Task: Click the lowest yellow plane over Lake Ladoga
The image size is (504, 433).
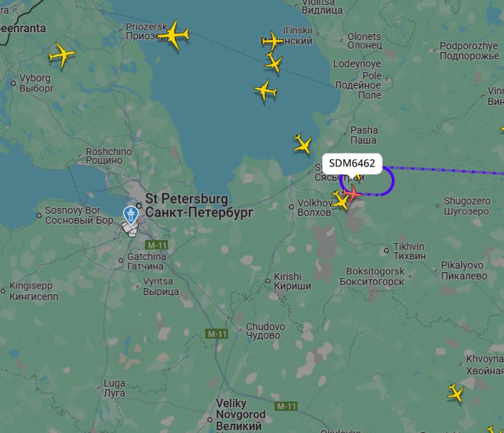Action: pyautogui.click(x=302, y=144)
